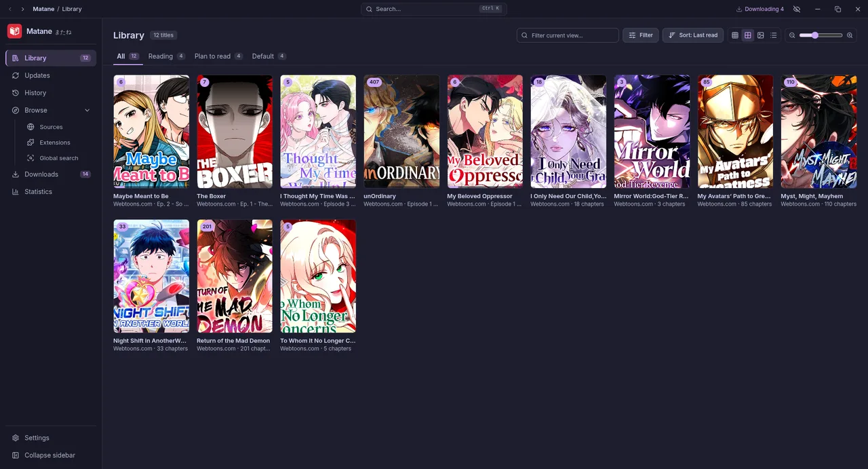Viewport: 868px width, 469px height.
Task: Open Downloads in the sidebar
Action: point(51,174)
